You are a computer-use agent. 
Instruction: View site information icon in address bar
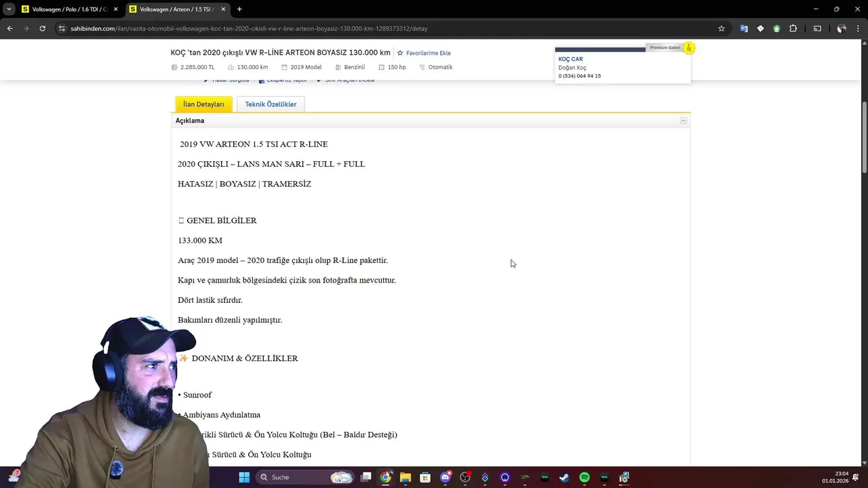62,28
